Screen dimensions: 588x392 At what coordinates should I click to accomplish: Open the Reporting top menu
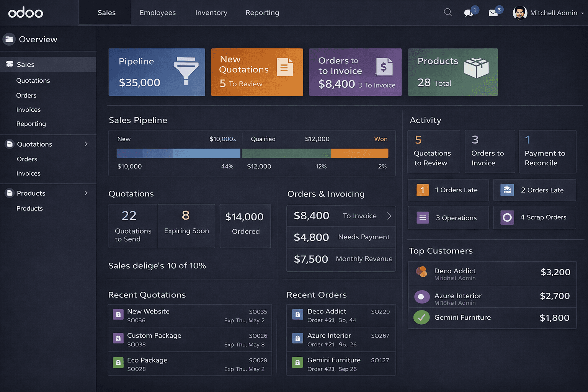click(x=262, y=13)
